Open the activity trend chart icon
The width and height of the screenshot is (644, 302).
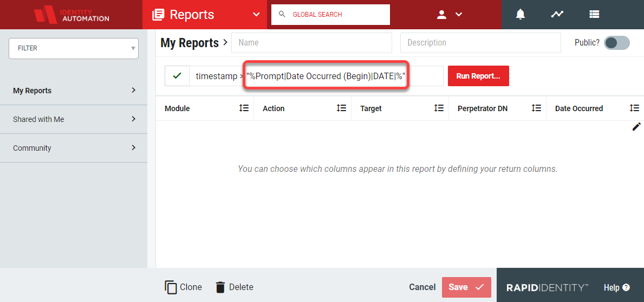click(x=557, y=15)
